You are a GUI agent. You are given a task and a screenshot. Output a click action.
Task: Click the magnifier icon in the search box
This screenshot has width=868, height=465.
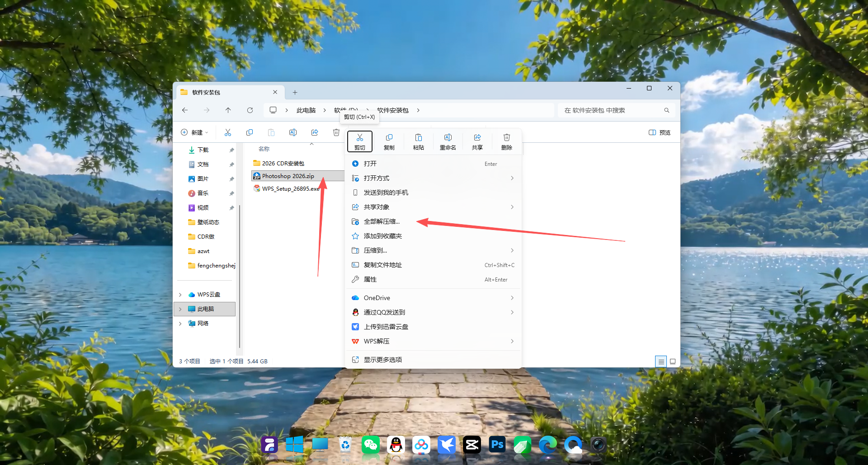pyautogui.click(x=667, y=110)
